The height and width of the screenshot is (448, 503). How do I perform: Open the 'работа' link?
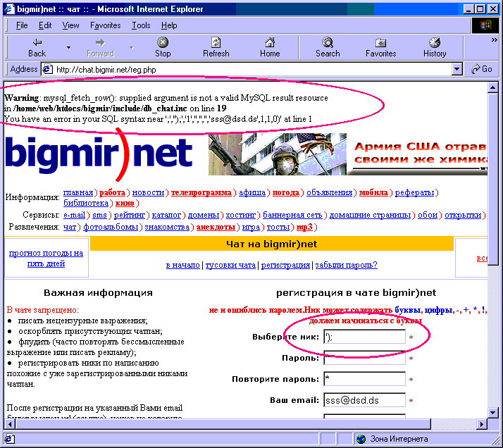[x=112, y=192]
